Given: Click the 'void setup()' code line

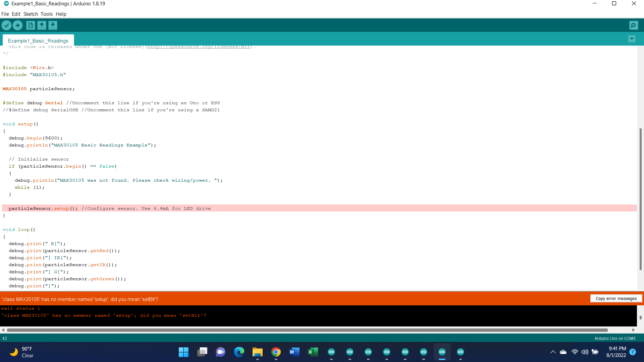Looking at the screenshot, I should [20, 124].
